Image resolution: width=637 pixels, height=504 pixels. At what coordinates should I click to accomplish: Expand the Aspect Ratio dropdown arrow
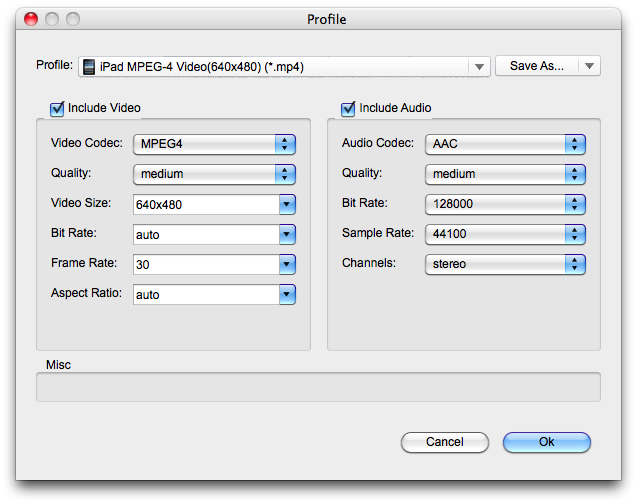click(x=287, y=294)
